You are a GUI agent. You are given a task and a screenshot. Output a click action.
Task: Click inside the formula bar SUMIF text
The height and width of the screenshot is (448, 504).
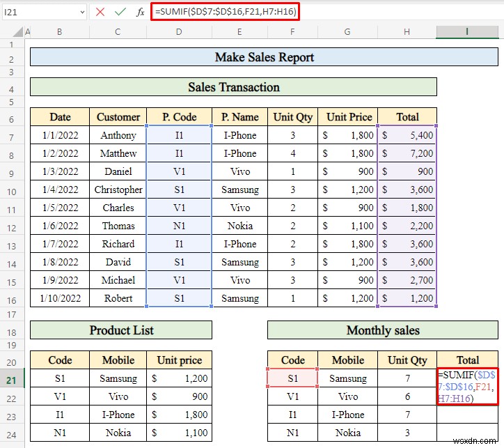tap(225, 12)
